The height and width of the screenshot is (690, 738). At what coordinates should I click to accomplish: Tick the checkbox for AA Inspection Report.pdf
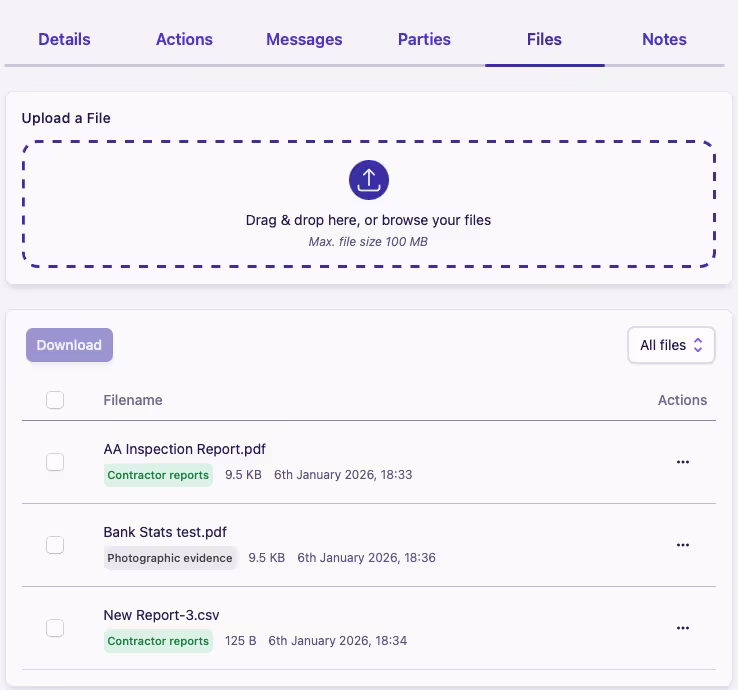[55, 462]
